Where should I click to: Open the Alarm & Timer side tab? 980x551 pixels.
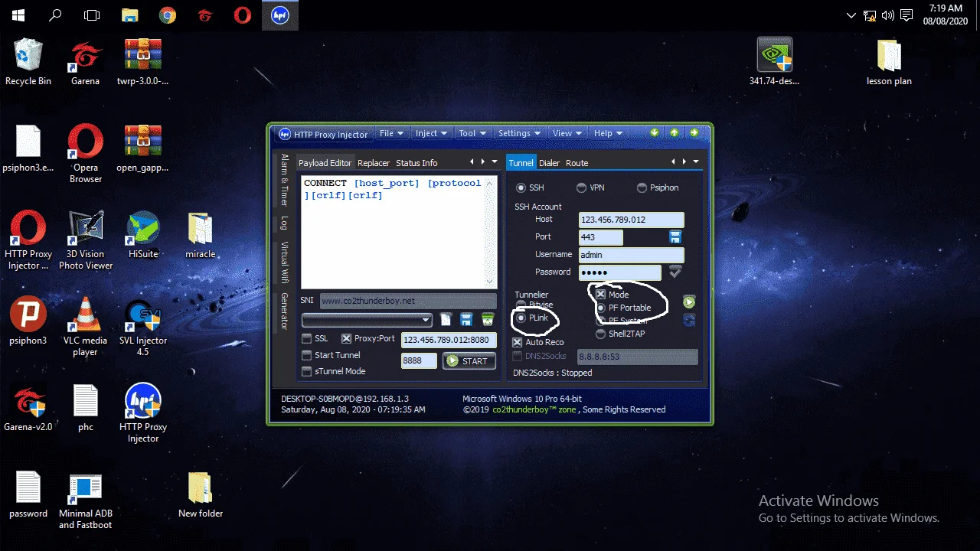click(284, 180)
